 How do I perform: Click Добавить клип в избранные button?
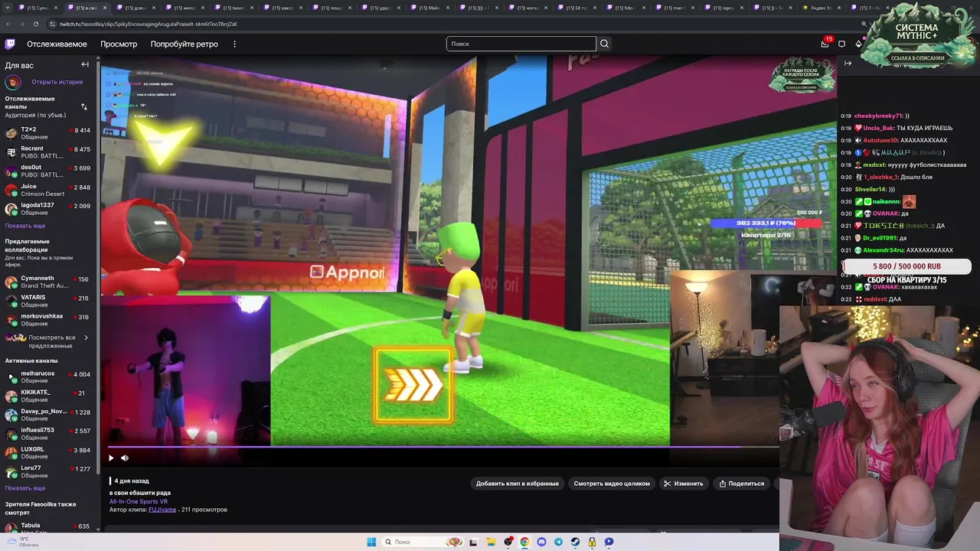point(518,484)
